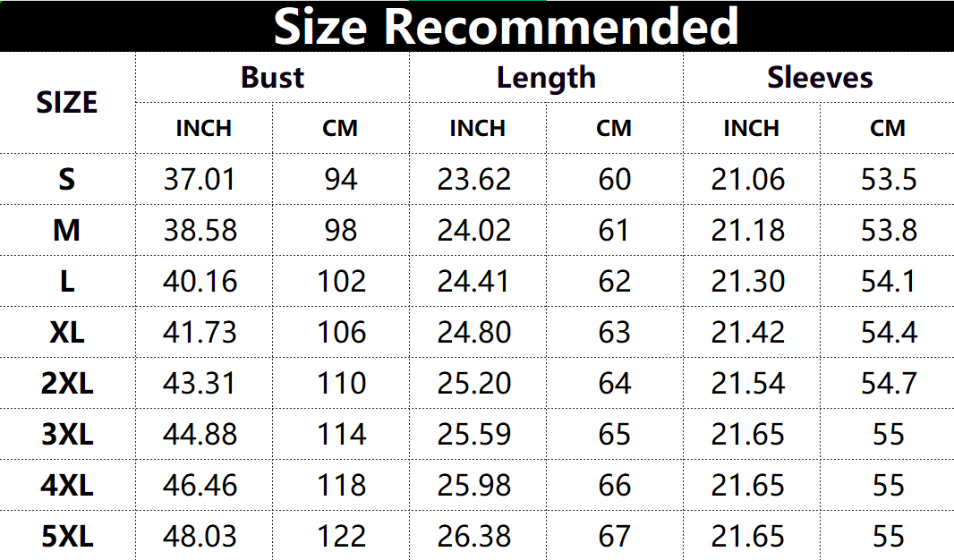Select the 46.46 bust inch value
Screen dimensions: 954x560
pos(200,486)
